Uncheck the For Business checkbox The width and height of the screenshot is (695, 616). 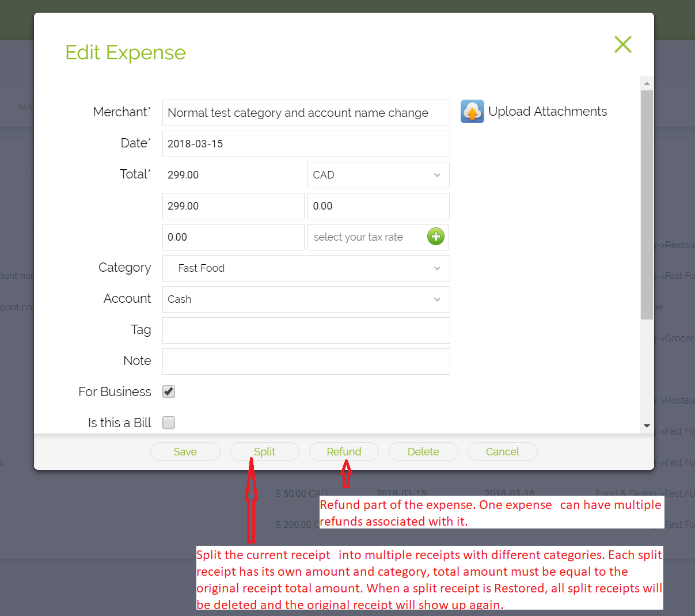tap(168, 391)
